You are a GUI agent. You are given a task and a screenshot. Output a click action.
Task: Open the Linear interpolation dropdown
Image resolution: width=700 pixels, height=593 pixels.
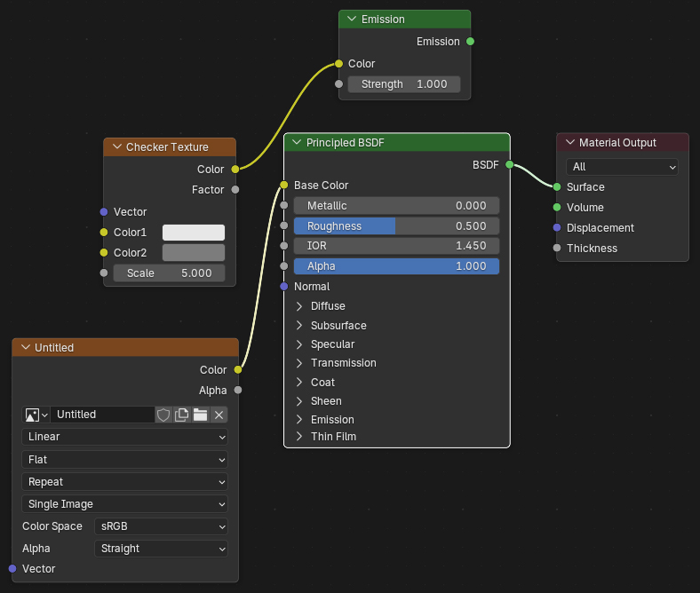coord(124,437)
